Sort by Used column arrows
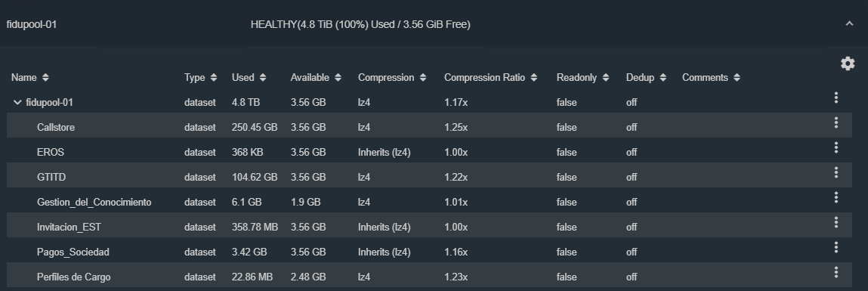This screenshot has height=291, width=868. (x=262, y=78)
